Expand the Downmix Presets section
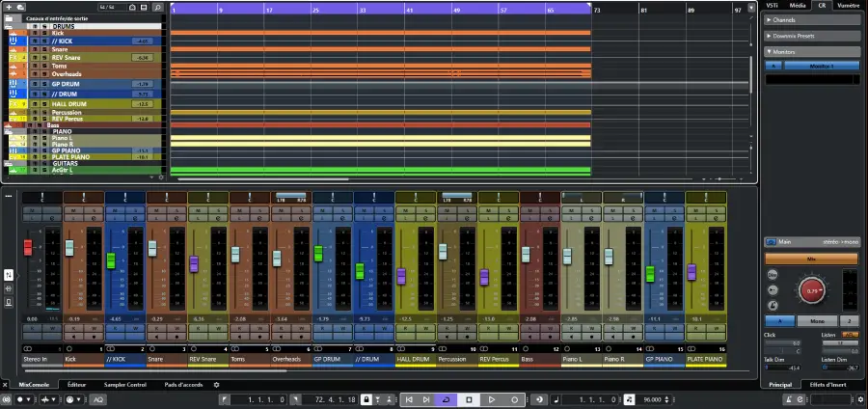Image resolution: width=868 pixels, height=409 pixels. (x=813, y=36)
